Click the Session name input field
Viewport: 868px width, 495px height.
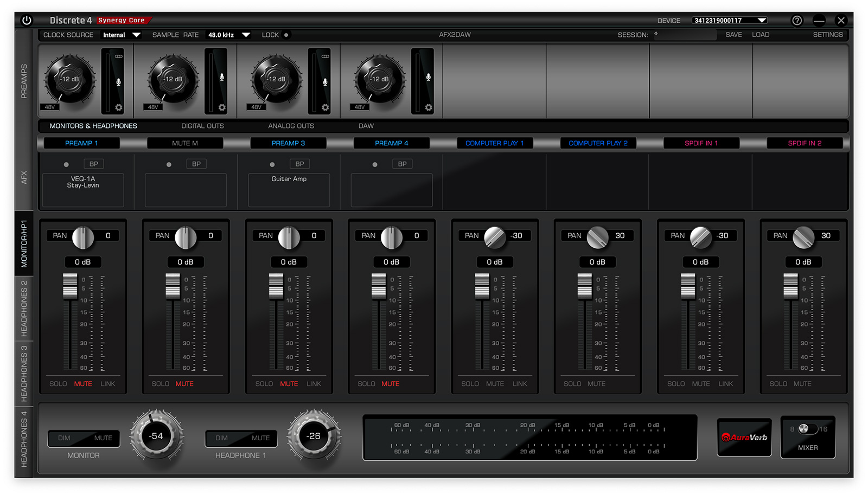click(x=684, y=34)
